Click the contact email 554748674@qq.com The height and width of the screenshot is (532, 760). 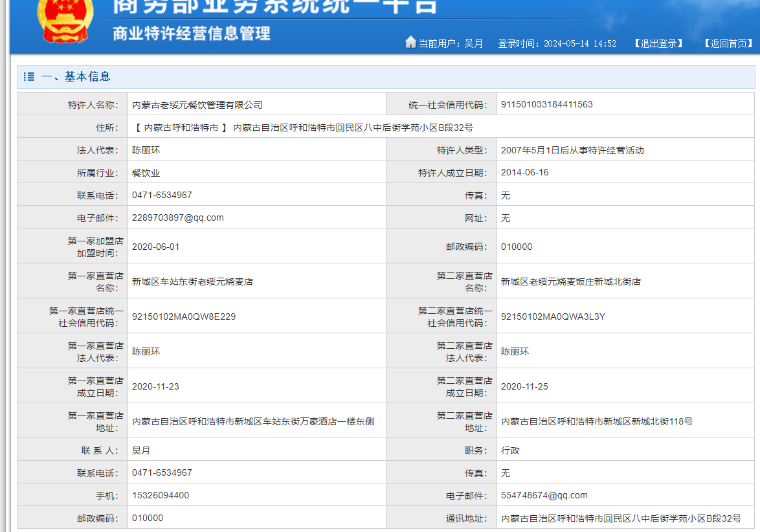tap(544, 495)
